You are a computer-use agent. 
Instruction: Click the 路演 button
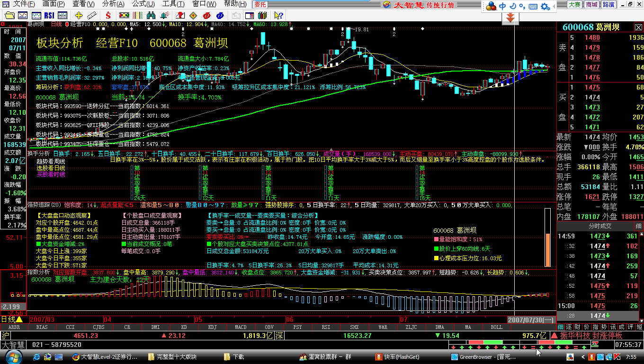click(608, 4)
